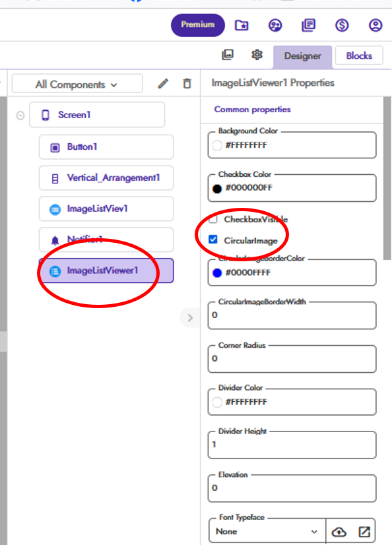Enable the CheckboxVisible checkbox

[213, 219]
